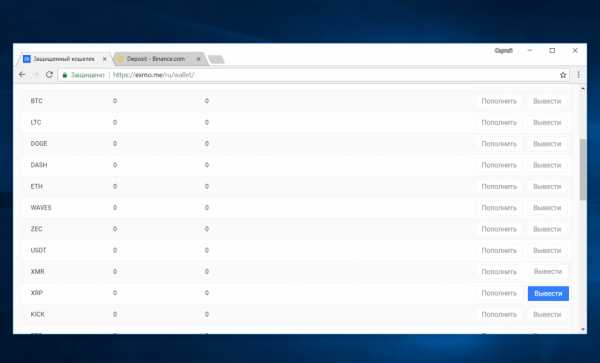Close the first wallet tab
Image resolution: width=600 pixels, height=363 pixels.
pos(104,59)
